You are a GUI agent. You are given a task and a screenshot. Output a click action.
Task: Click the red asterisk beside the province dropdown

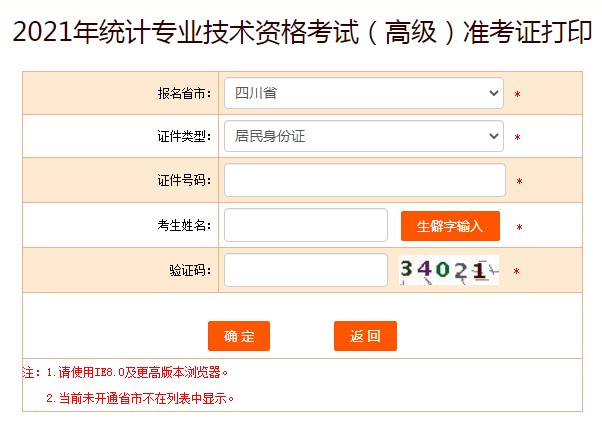(517, 95)
